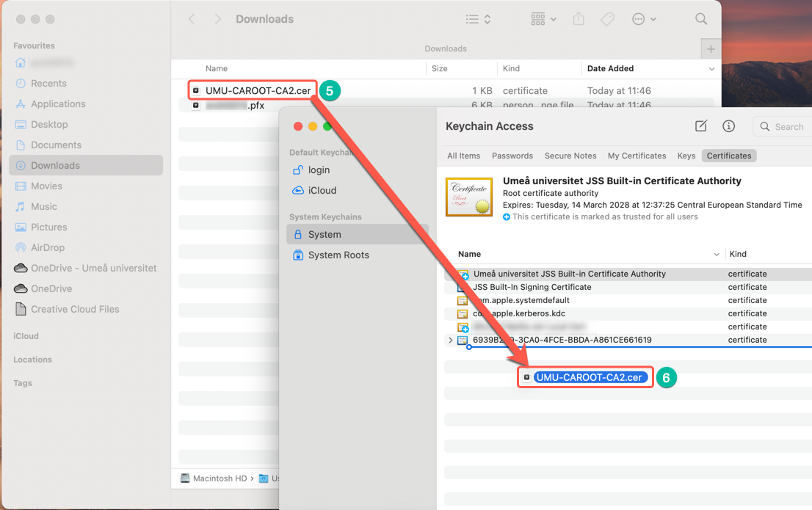
Task: Click the info icon in Keychain Access
Action: [x=728, y=125]
